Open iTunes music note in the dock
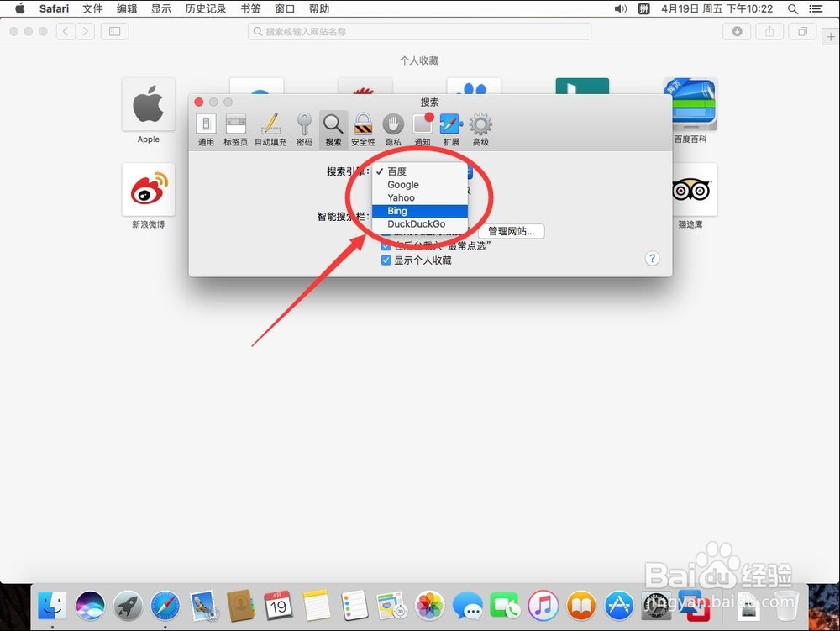Screen dimensions: 840x631 pos(543,606)
